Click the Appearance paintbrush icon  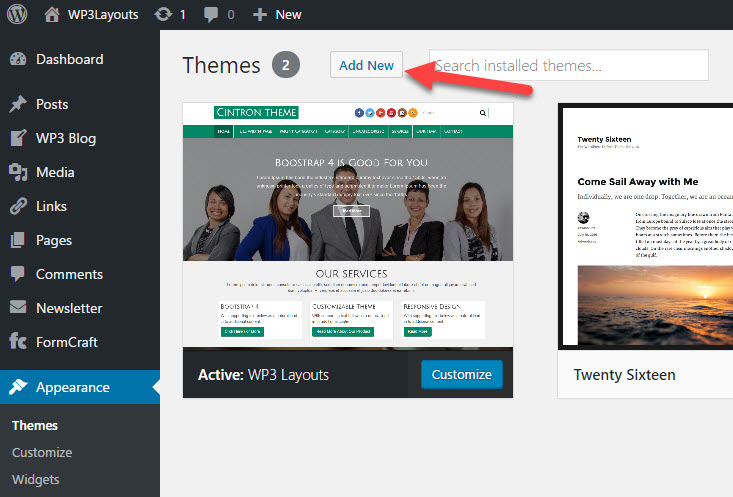[18, 387]
